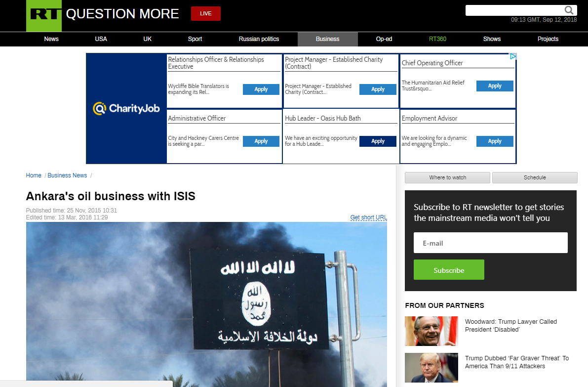Viewport: 588px width, 387px height.
Task: Click the 'FROM OUR PARTNERS' heading
Action: 444,305
